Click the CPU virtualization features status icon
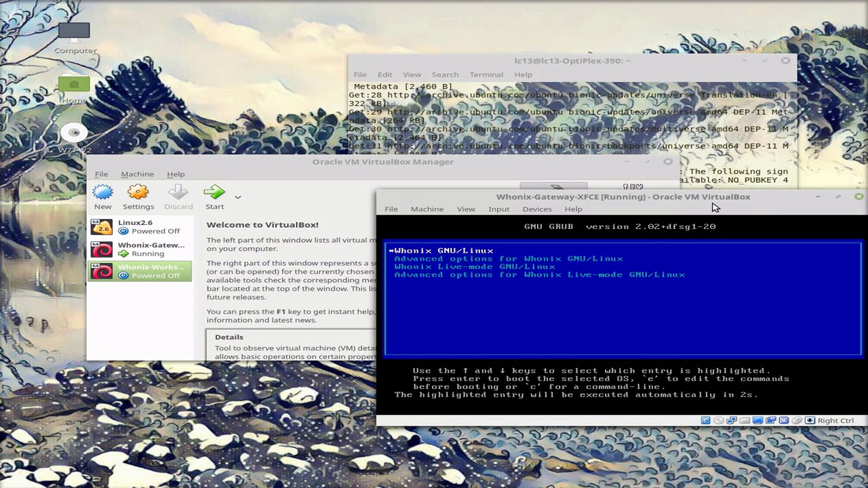This screenshot has width=868, height=488. [x=784, y=420]
